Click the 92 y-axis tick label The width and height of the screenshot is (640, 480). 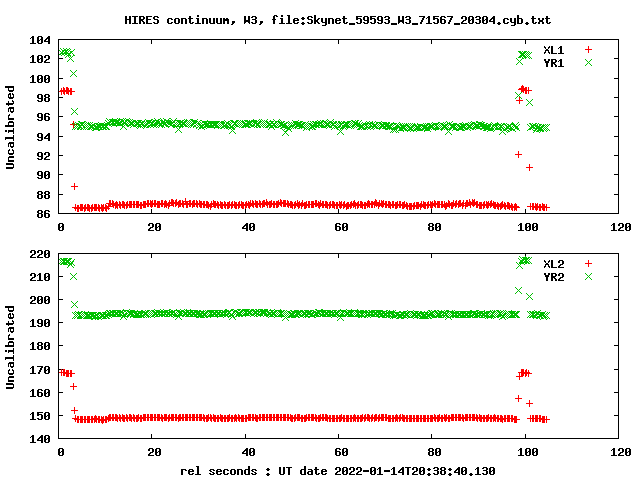coord(43,156)
